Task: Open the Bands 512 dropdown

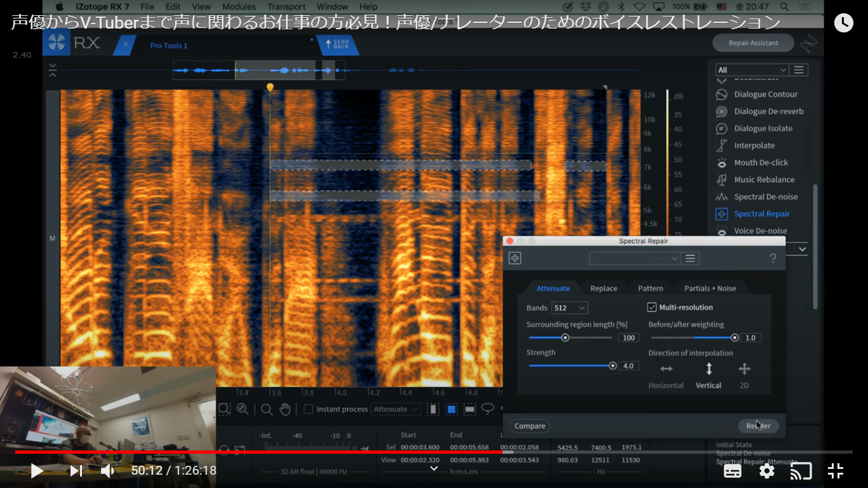Action: point(569,308)
